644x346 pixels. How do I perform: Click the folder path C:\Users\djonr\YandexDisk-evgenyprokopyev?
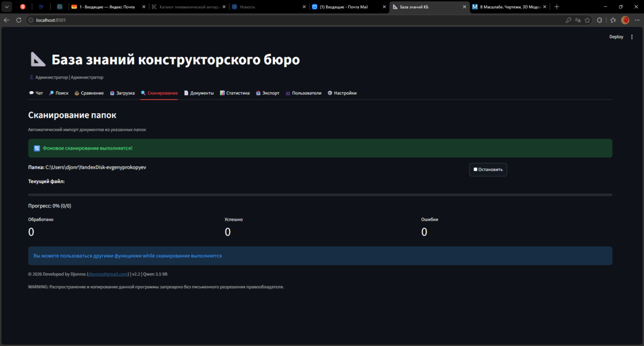point(96,167)
